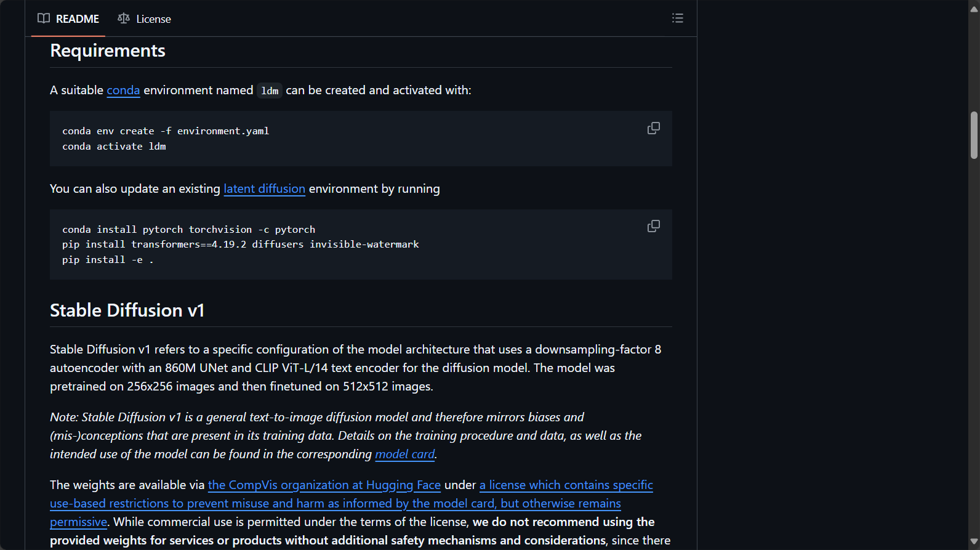Copy the conda install pytorch code block

pos(654,227)
